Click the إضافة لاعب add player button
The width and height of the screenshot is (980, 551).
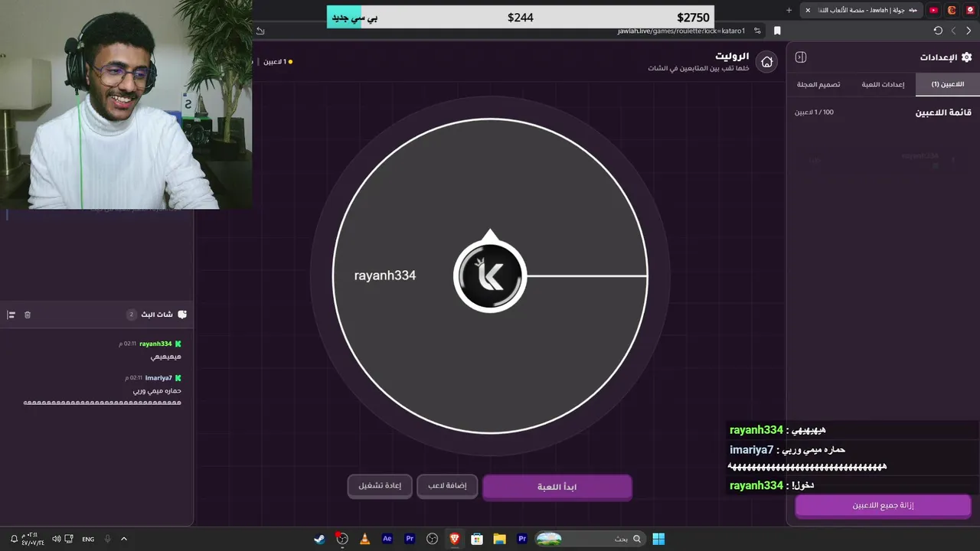447,486
